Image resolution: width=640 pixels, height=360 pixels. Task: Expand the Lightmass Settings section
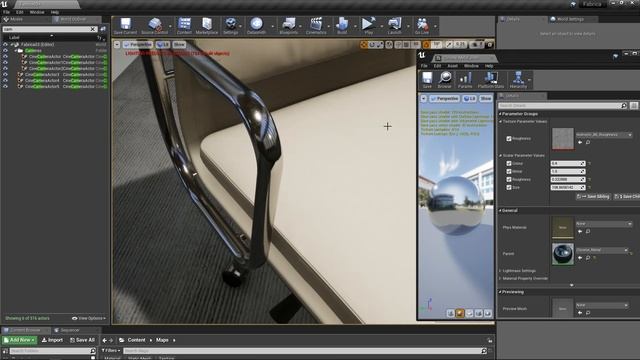[x=501, y=271]
